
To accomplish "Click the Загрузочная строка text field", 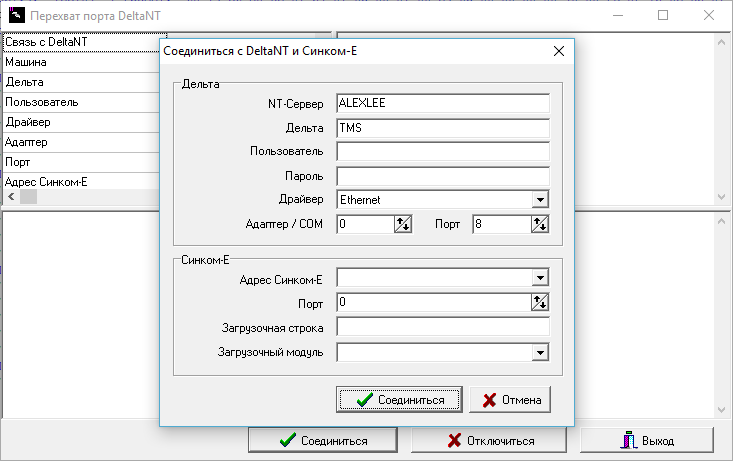I will click(443, 327).
